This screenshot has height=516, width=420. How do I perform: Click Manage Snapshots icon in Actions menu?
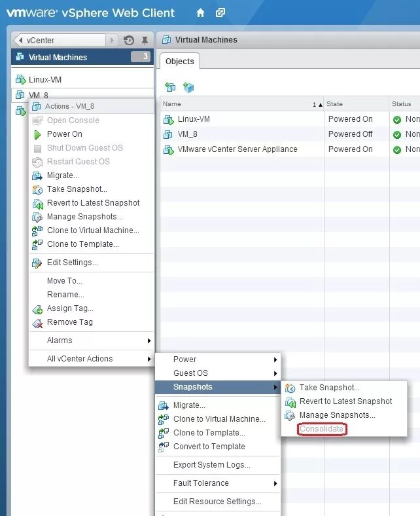pyautogui.click(x=37, y=217)
